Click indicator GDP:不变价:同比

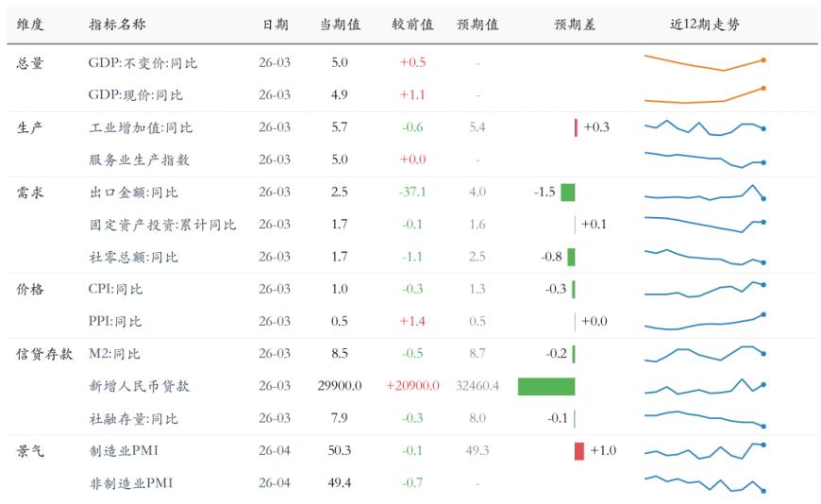click(142, 63)
